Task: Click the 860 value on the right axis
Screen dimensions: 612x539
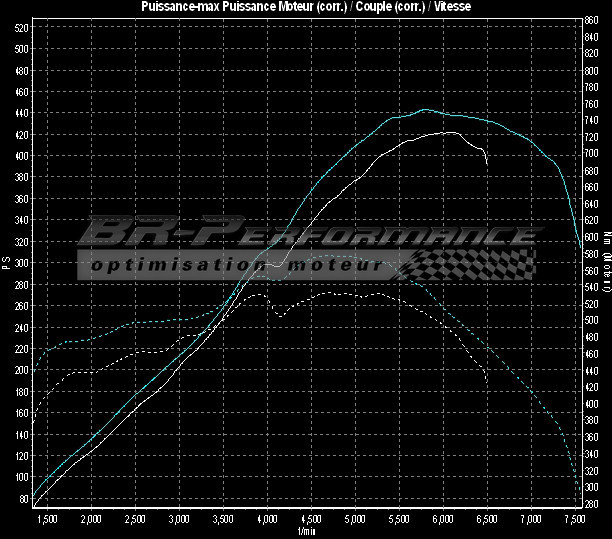Action: 593,21
